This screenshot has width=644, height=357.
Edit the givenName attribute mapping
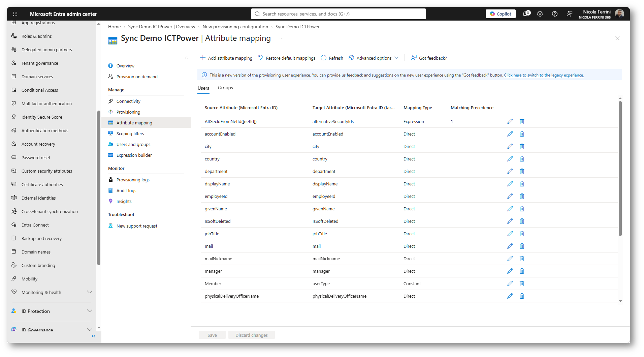[x=510, y=209]
